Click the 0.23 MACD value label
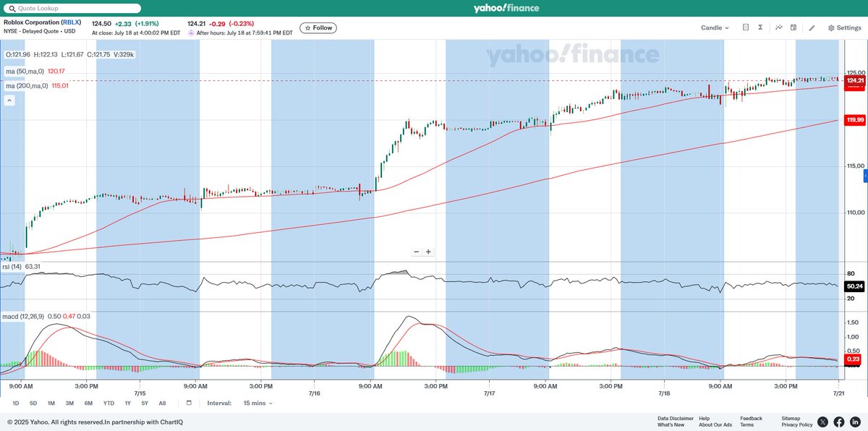The image size is (868, 431). pos(854,359)
